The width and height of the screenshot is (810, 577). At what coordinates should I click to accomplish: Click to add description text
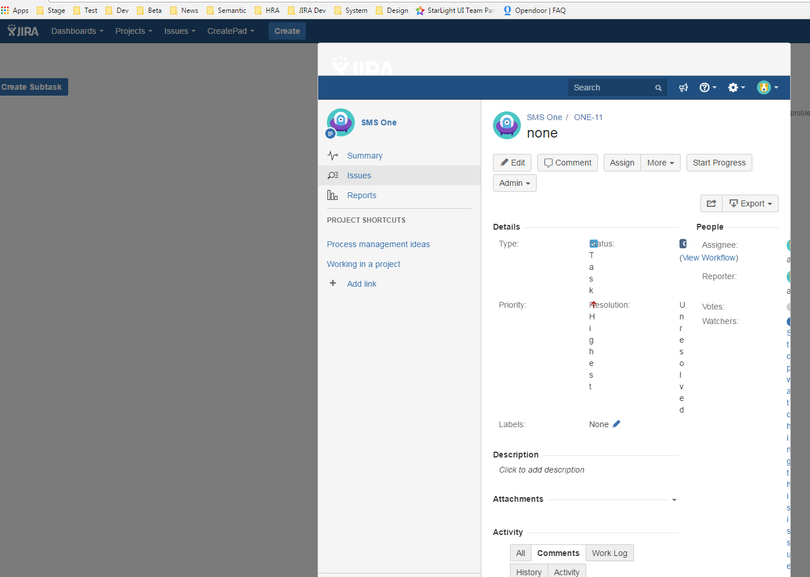coord(541,470)
